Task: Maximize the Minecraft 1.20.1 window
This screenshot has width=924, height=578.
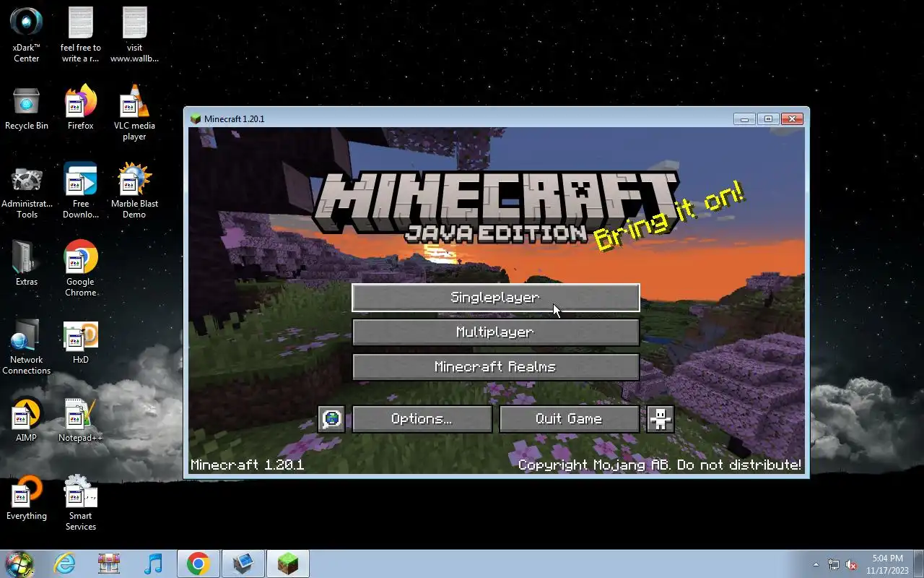Action: click(768, 118)
